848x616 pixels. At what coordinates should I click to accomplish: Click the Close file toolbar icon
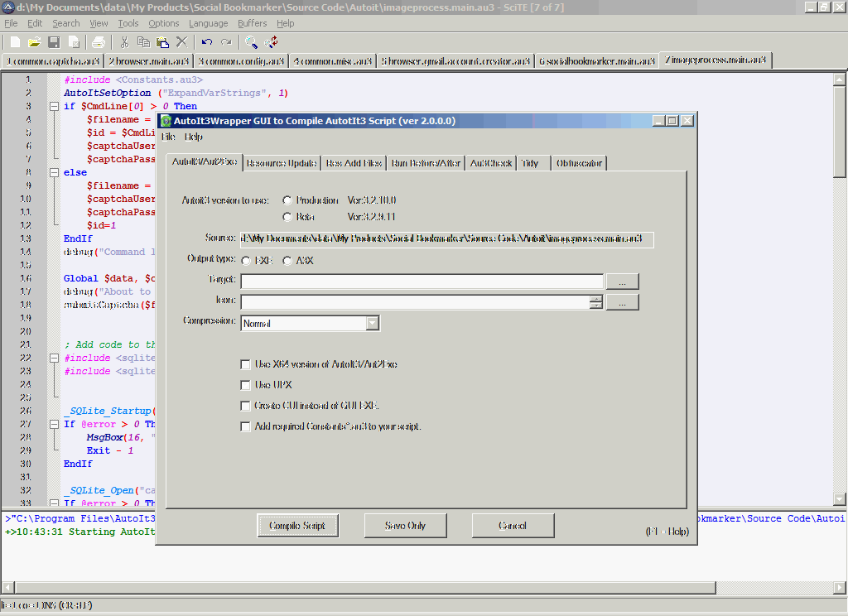(74, 42)
